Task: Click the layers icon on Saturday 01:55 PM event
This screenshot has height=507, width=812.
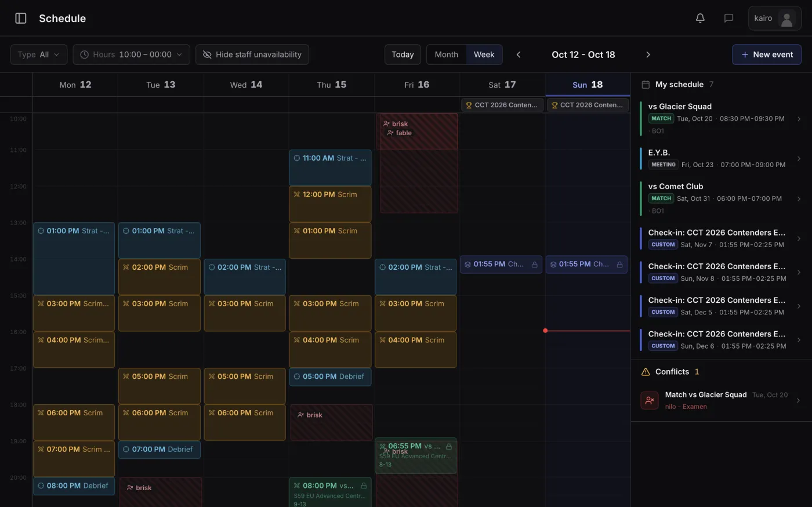Action: 467,265
